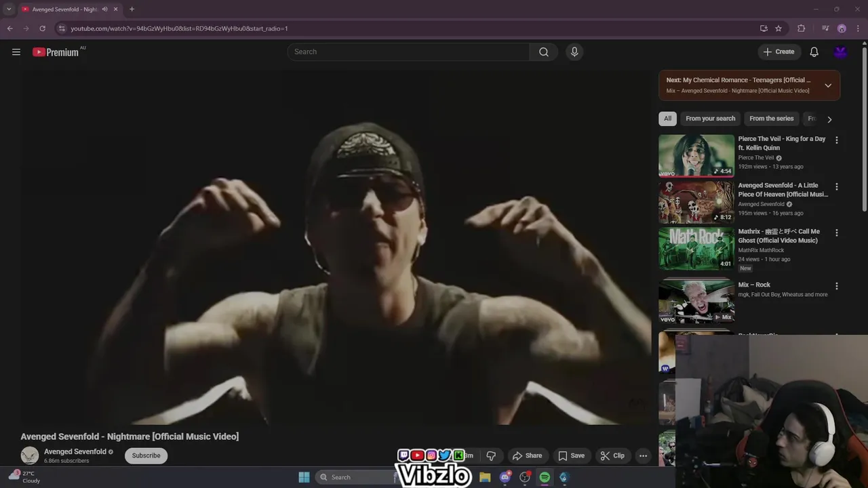The image size is (868, 488).
Task: Open MathRock Call Me Ghost thumbnail
Action: (x=696, y=248)
